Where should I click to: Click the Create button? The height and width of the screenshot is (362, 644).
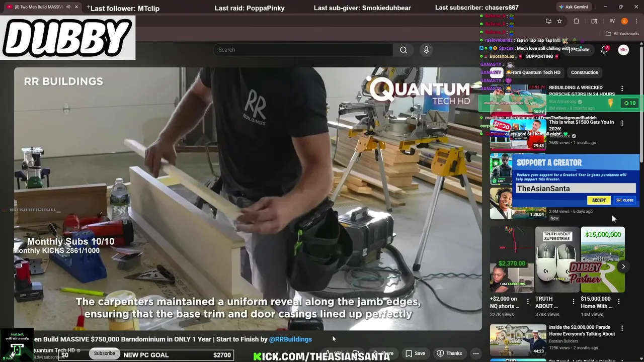coord(579,50)
